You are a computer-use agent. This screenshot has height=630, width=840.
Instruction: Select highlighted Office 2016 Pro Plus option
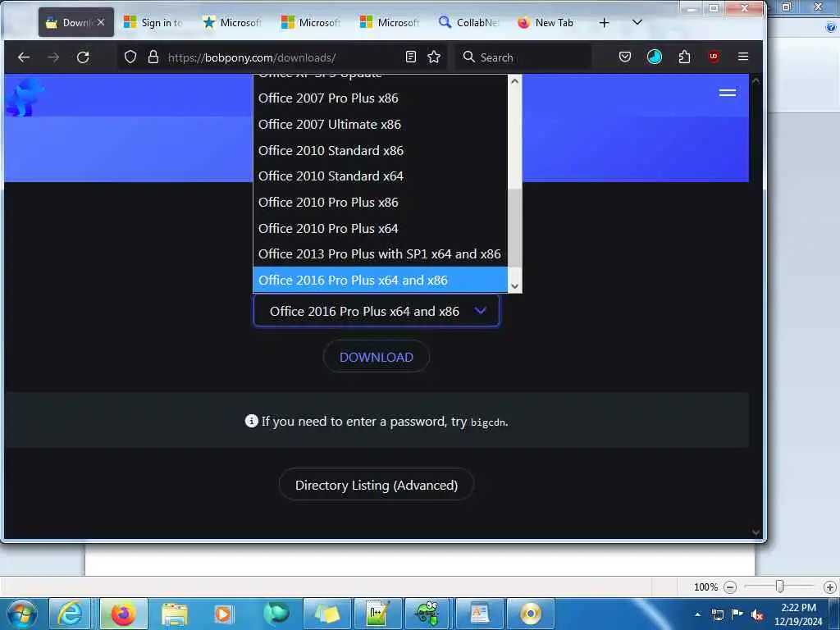point(380,281)
